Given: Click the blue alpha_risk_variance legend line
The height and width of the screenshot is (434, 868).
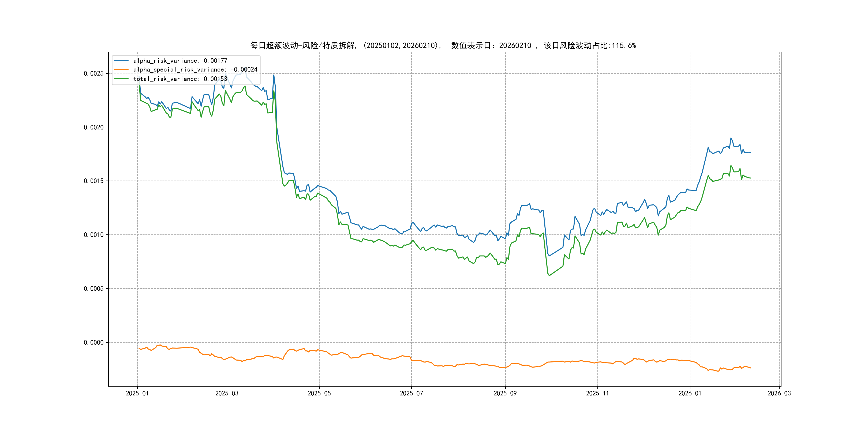Looking at the screenshot, I should pos(121,61).
